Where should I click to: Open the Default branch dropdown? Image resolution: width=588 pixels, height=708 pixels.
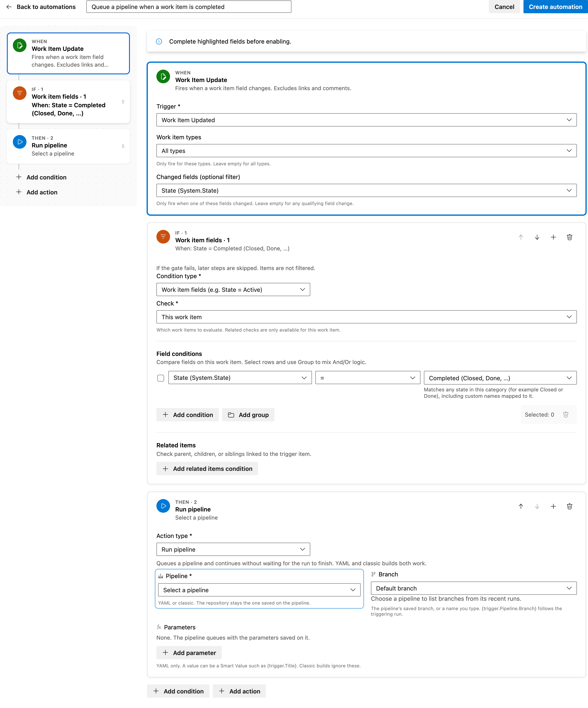[x=474, y=588]
